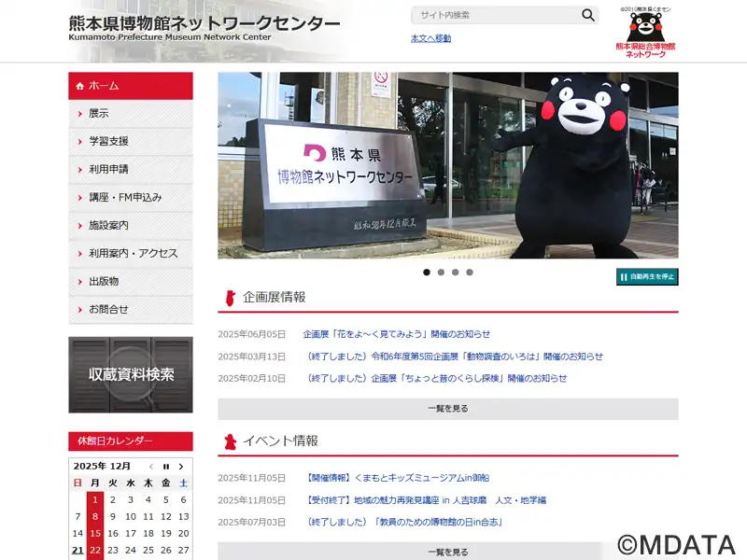Select the second slideshow dot
This screenshot has height=560, width=747.
pos(441,273)
